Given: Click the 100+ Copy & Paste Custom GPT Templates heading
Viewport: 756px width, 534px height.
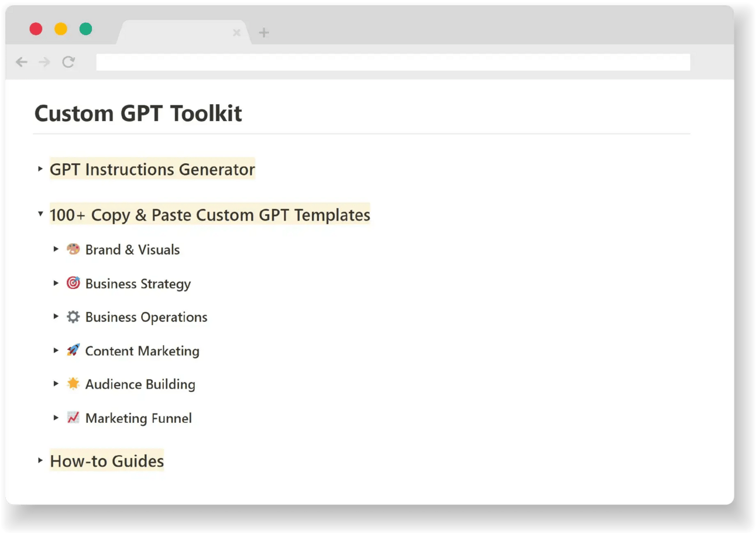Looking at the screenshot, I should click(210, 215).
